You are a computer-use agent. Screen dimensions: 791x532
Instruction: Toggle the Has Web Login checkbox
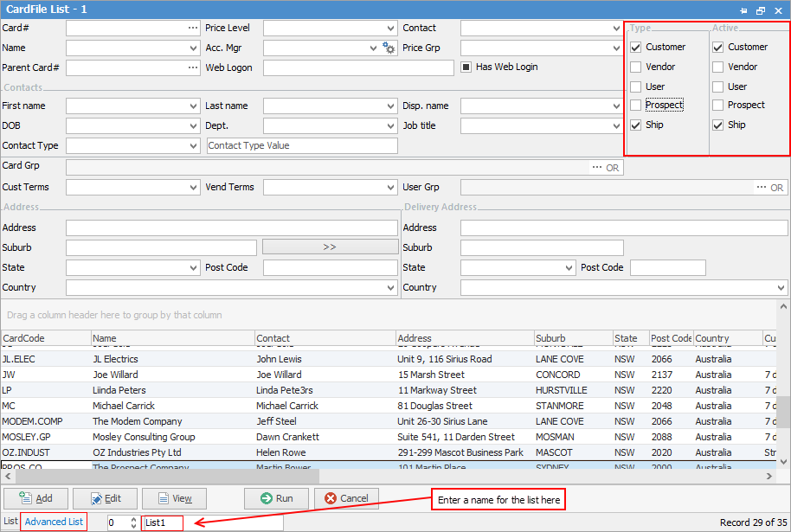point(466,67)
